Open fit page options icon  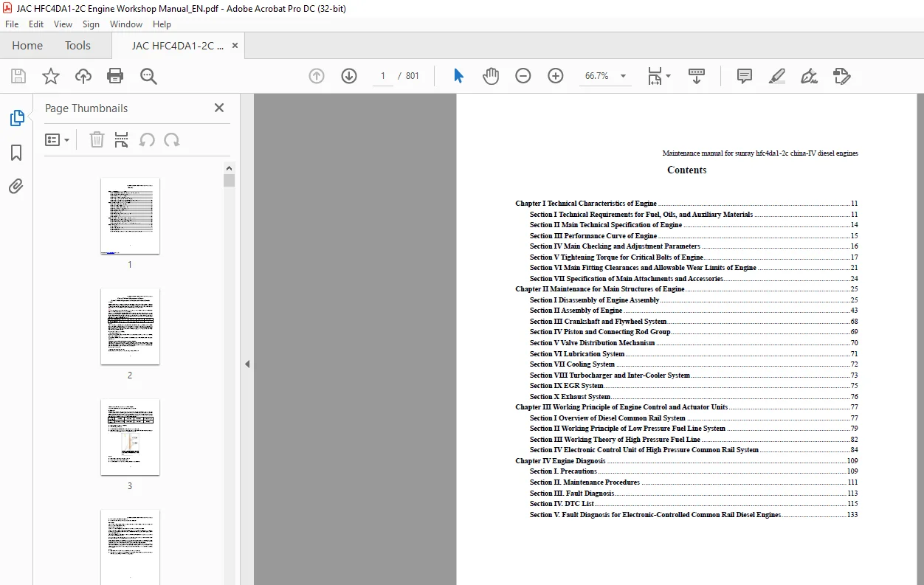658,76
